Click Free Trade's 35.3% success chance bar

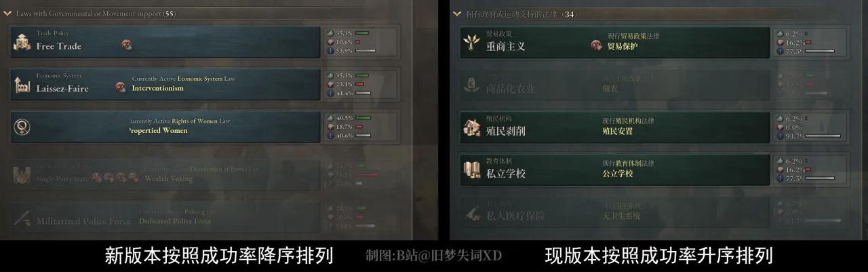[x=362, y=33]
